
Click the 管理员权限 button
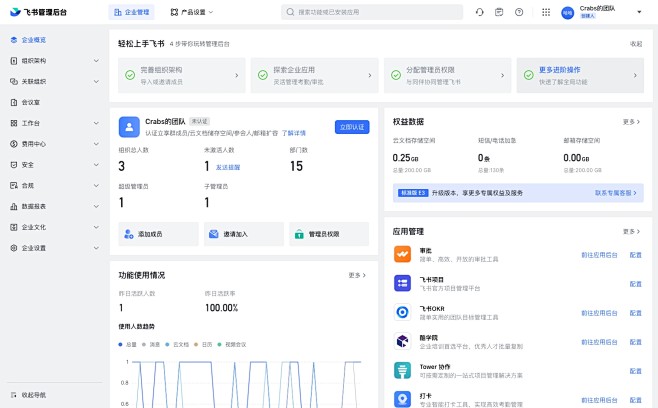tap(329, 234)
